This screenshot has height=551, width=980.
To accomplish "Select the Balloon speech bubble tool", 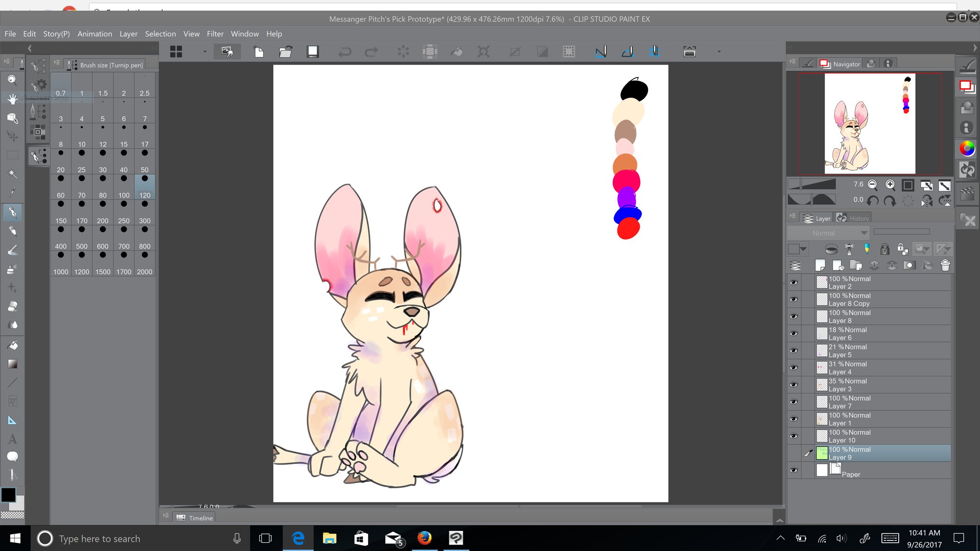I will (x=12, y=456).
